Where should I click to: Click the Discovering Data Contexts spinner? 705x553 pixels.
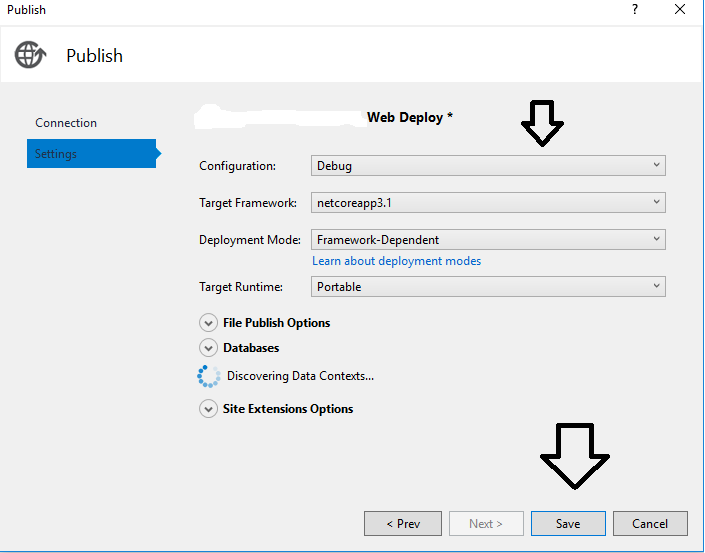click(209, 376)
